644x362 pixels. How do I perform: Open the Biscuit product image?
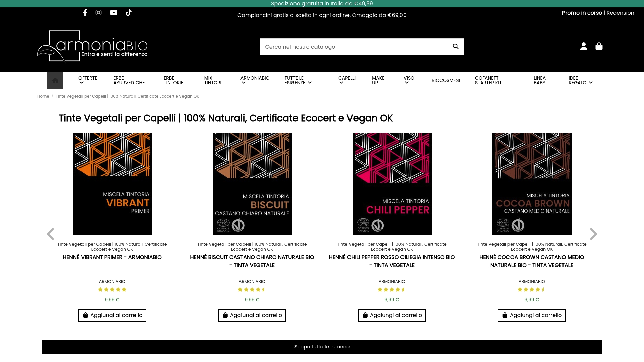point(252,184)
